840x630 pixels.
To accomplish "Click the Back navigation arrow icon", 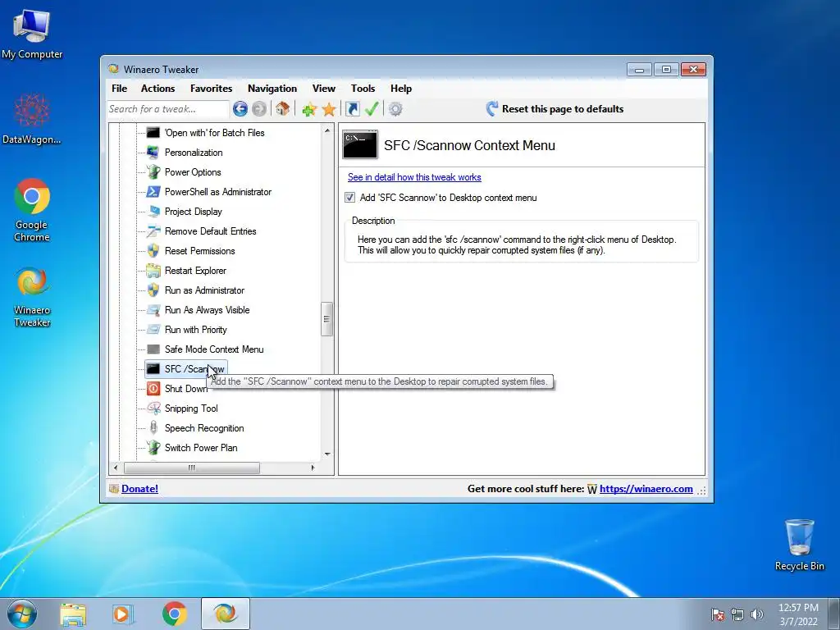I will [x=240, y=109].
